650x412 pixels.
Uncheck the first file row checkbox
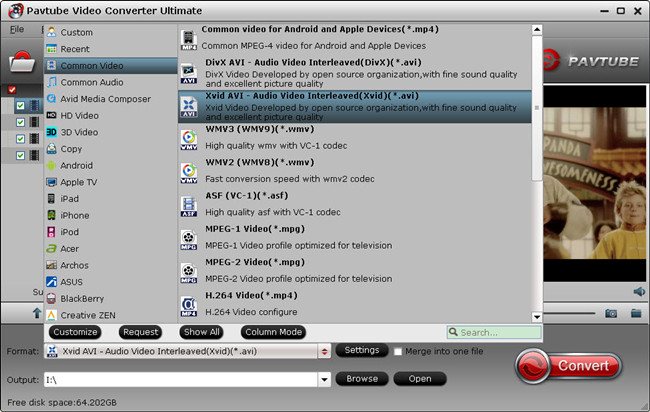click(20, 106)
